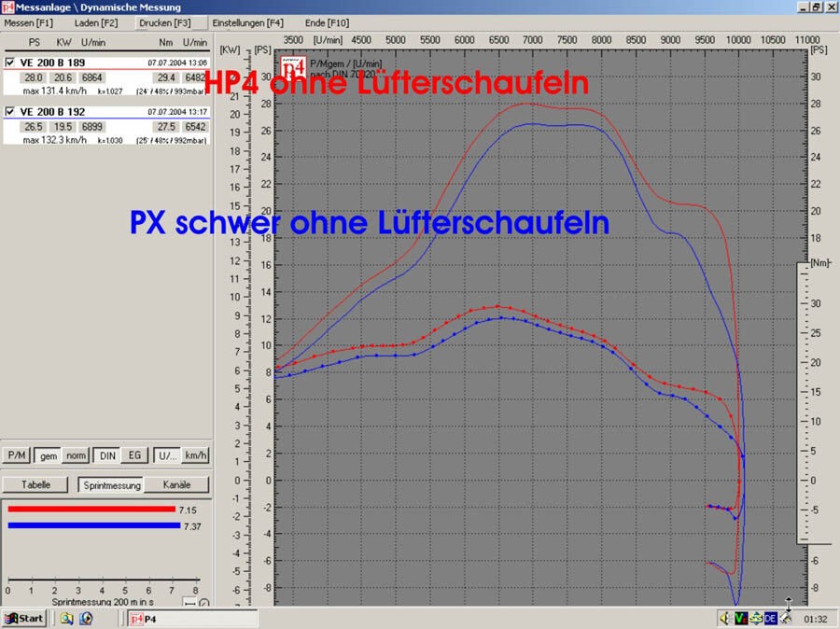Select the EG standard button
Viewport: 840px width, 629px height.
point(134,455)
